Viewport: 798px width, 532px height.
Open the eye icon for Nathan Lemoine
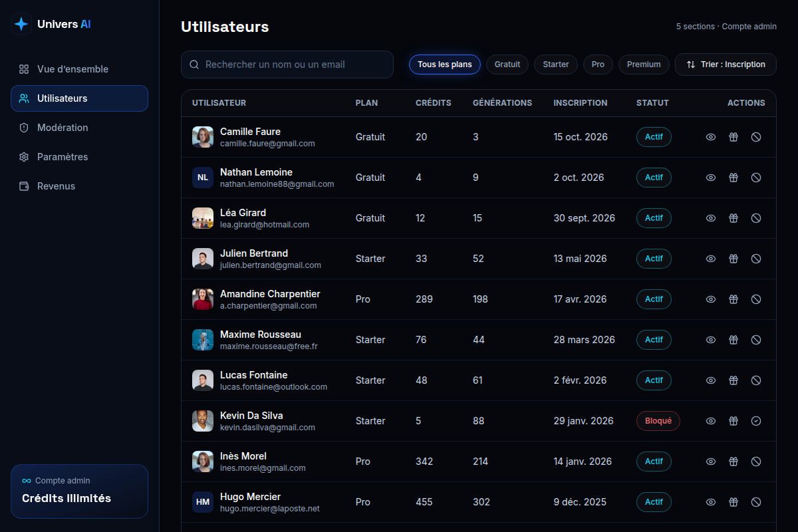click(711, 178)
